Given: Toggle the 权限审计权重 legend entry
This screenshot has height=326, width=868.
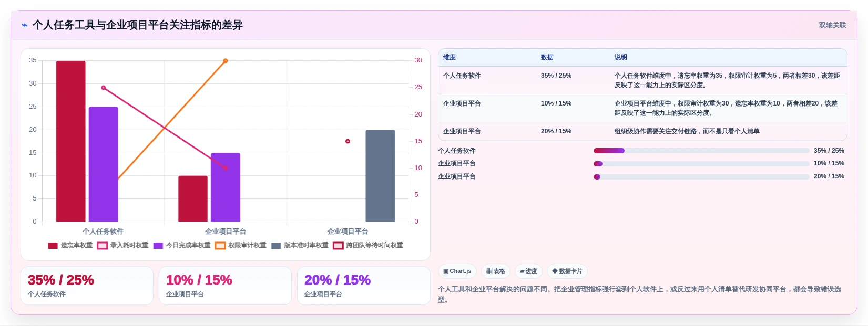Looking at the screenshot, I should 240,245.
